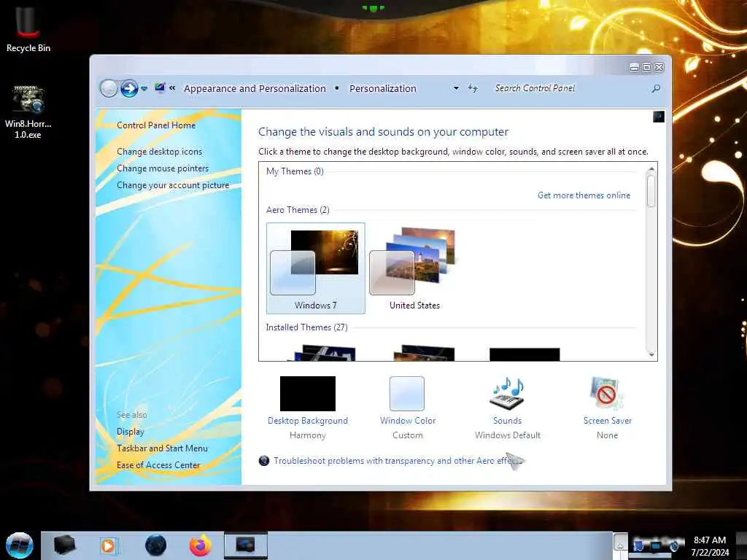Screen dimensions: 747x560
Task: Click the search magnifier icon
Action: [656, 88]
